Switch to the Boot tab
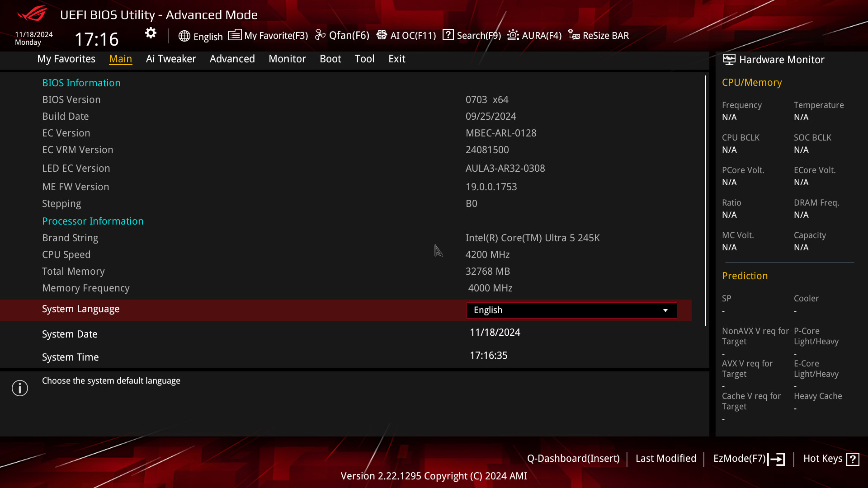The image size is (868, 488). pos(330,59)
